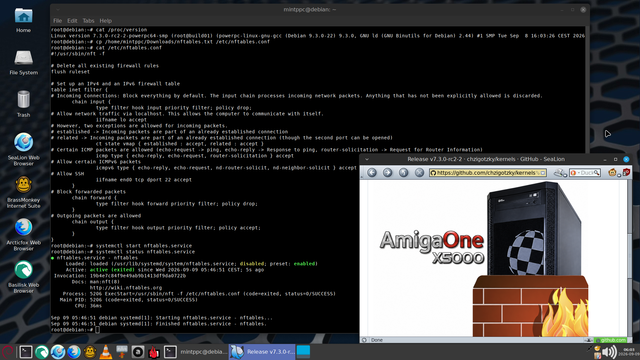Click the browser Back button in SeaLion

371,173
